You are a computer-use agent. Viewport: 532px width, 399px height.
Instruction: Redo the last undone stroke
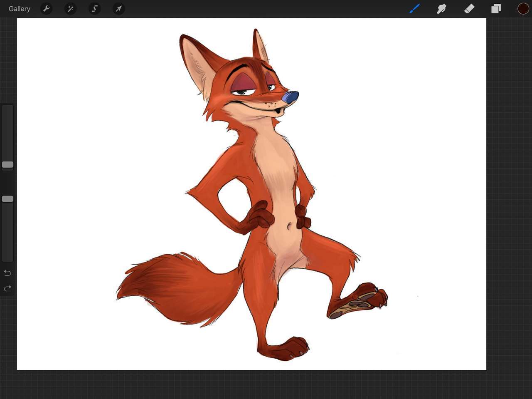(x=7, y=288)
